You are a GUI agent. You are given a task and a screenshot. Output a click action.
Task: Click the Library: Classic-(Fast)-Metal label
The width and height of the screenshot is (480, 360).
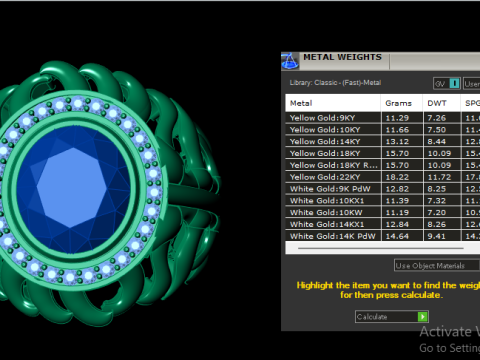pos(335,83)
